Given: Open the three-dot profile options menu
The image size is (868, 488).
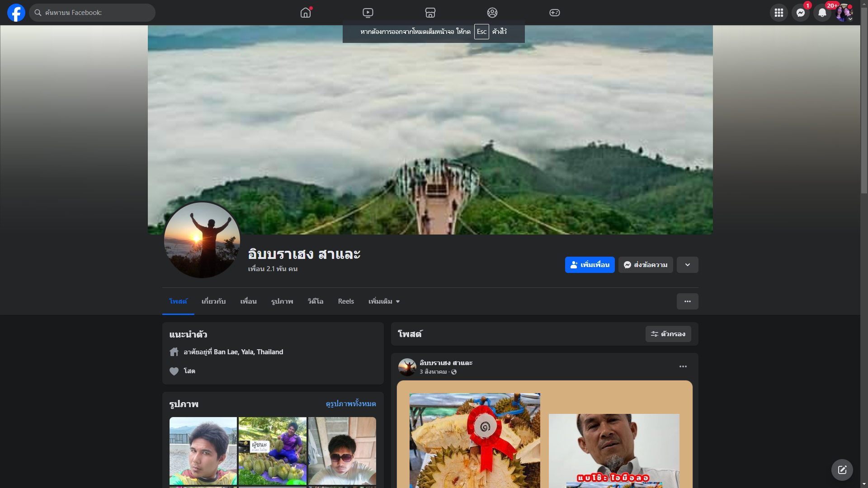Looking at the screenshot, I should pyautogui.click(x=687, y=301).
